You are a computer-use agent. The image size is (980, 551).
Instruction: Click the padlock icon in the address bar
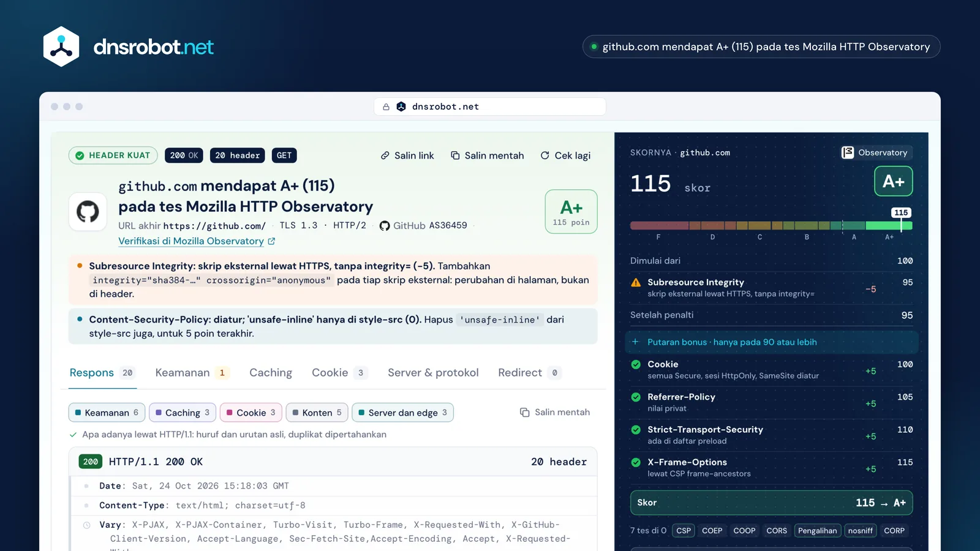386,107
